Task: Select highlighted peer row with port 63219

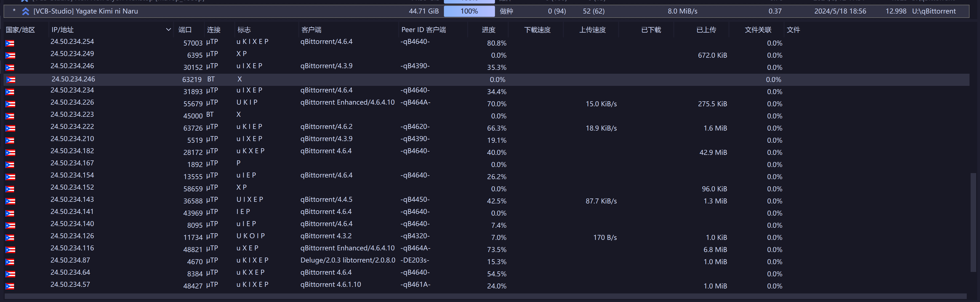Action: [x=486, y=80]
